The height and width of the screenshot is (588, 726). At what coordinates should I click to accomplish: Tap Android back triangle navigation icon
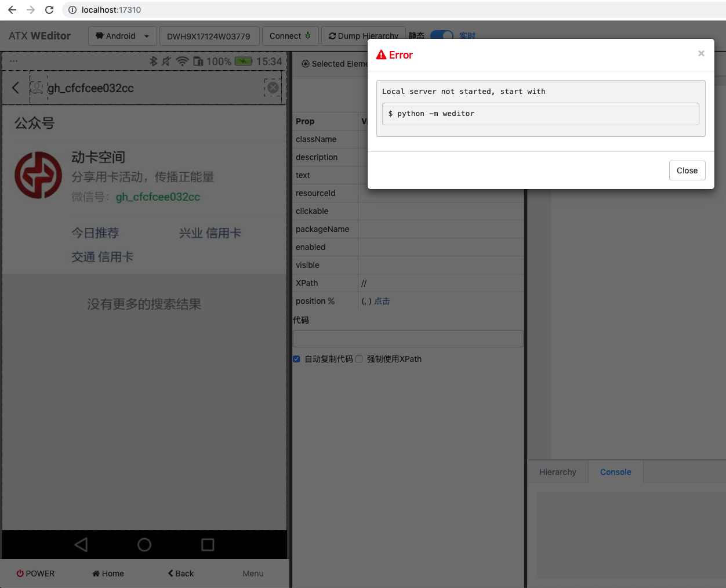[x=81, y=545]
